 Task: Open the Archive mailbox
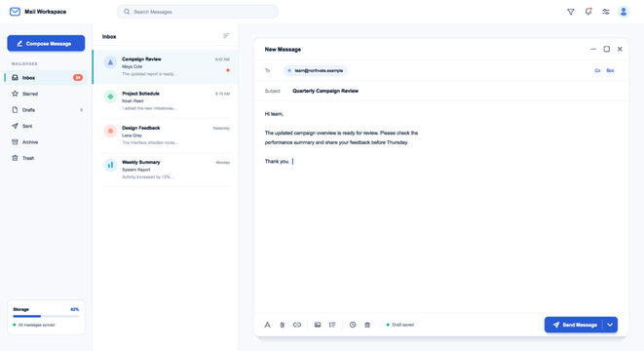click(x=46, y=141)
